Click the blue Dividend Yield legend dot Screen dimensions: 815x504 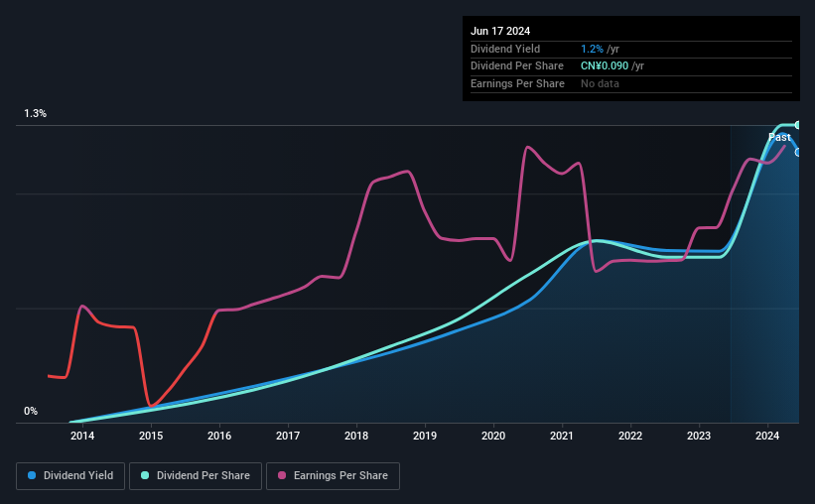click(32, 475)
